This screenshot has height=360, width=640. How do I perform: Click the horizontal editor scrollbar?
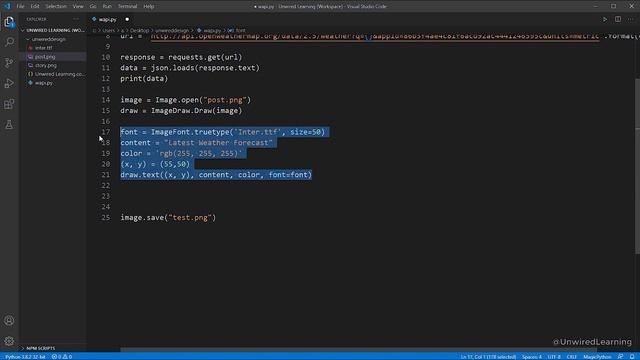pos(358,350)
